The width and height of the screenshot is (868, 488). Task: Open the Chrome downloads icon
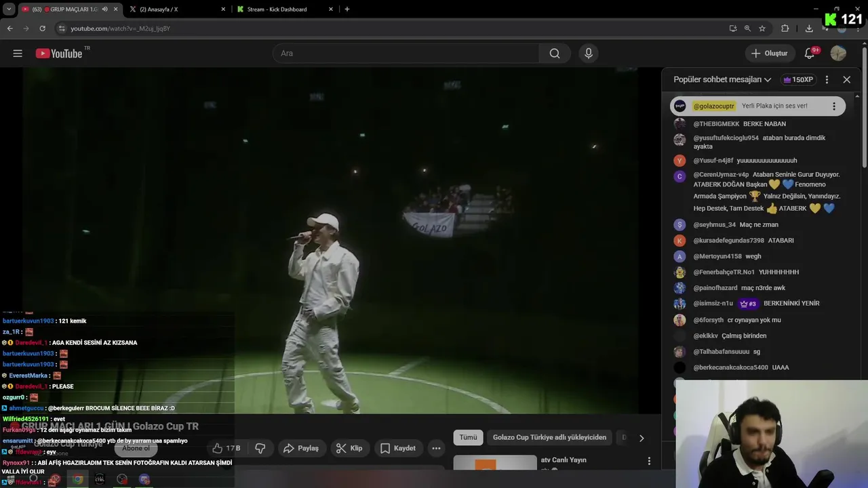809,28
